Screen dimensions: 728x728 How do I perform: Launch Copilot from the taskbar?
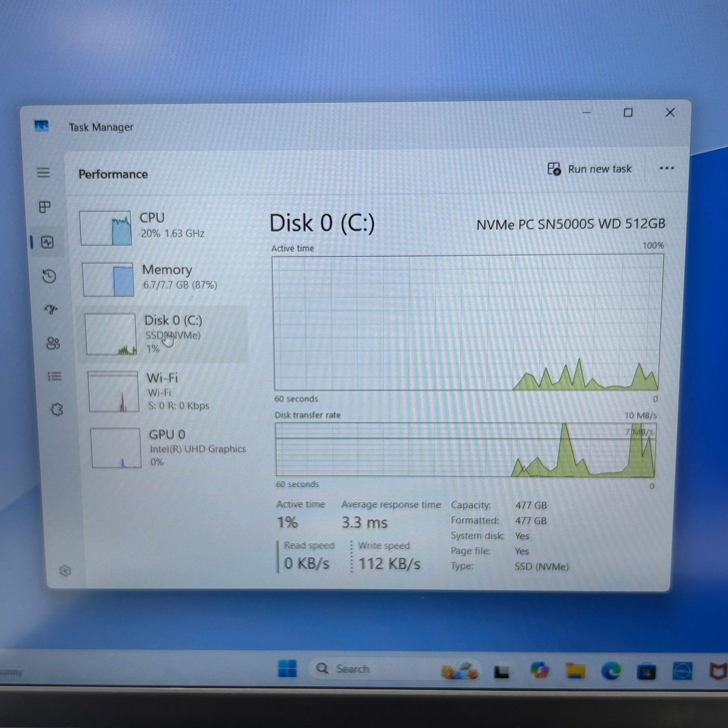[540, 670]
